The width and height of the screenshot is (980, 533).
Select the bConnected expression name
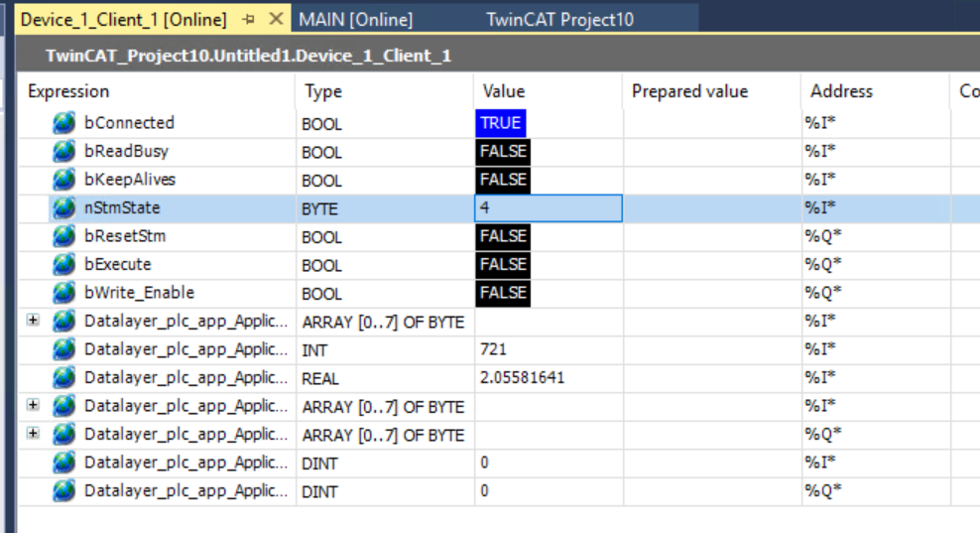click(129, 123)
